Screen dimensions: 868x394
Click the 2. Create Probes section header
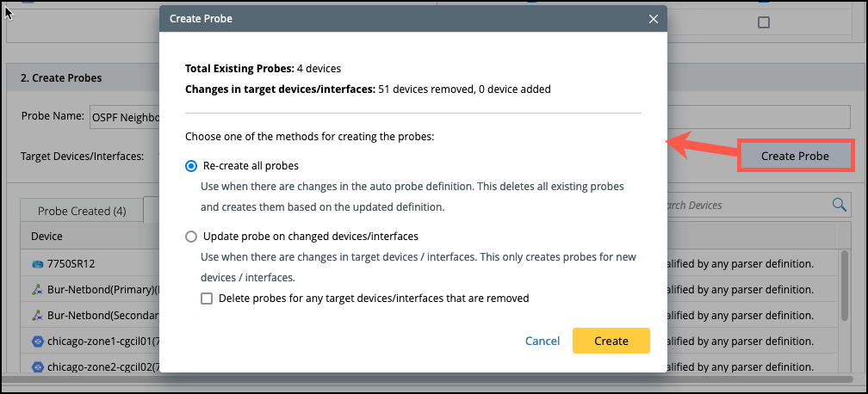61,77
